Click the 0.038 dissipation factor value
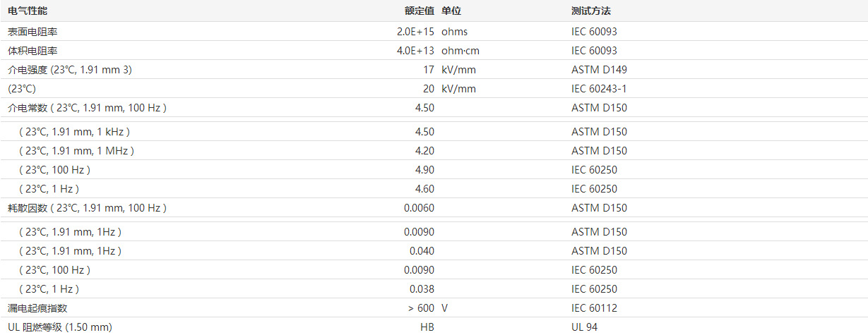Viewport: 868px width, 335px height. click(422, 289)
